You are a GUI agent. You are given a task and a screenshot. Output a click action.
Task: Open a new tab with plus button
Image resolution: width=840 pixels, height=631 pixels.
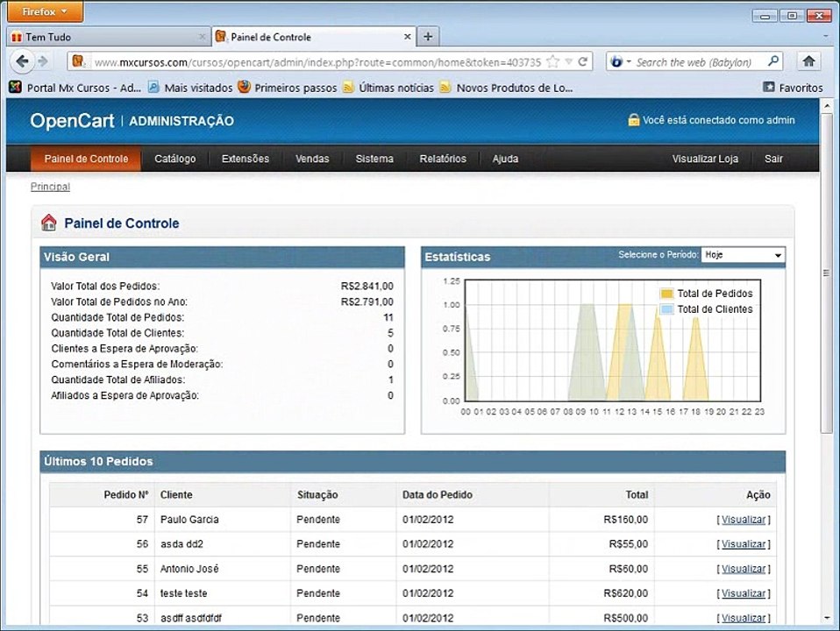428,37
